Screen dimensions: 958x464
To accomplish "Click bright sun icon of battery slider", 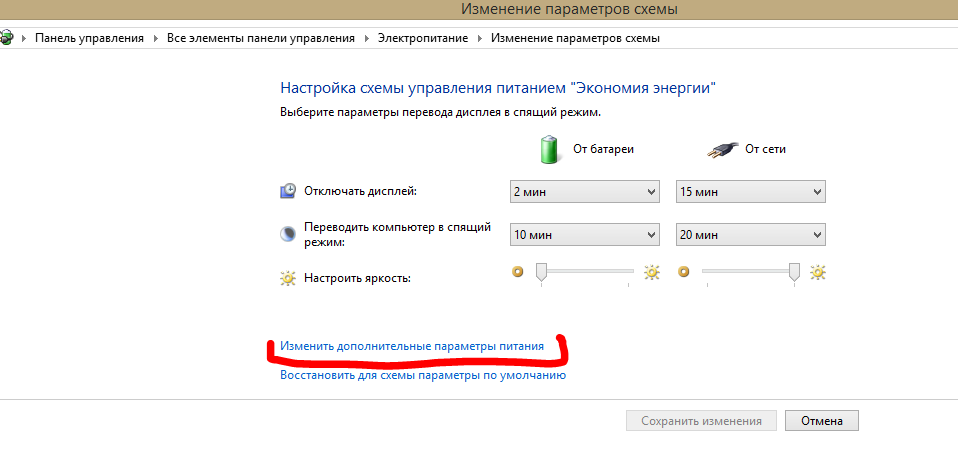I will click(652, 271).
